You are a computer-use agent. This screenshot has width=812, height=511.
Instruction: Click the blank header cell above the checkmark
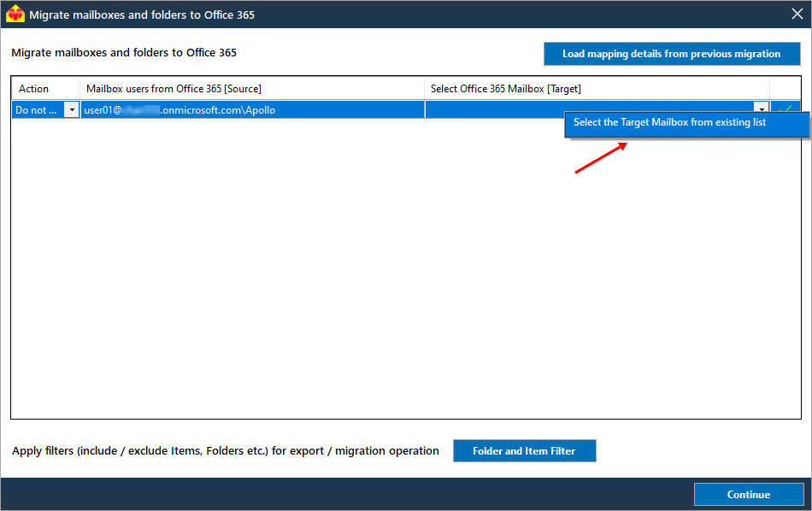point(785,89)
